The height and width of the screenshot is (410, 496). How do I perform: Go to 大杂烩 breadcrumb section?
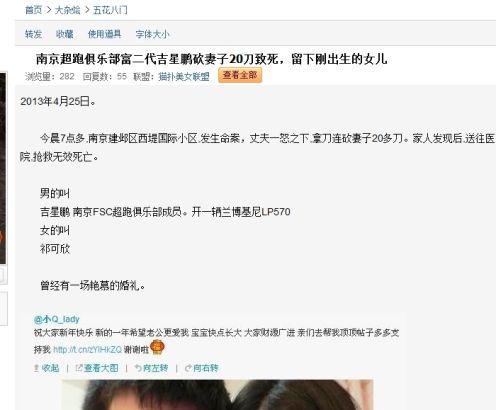pos(67,10)
